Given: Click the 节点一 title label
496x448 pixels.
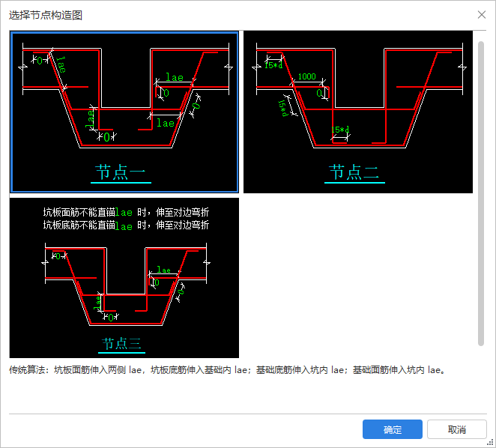Looking at the screenshot, I should (121, 173).
